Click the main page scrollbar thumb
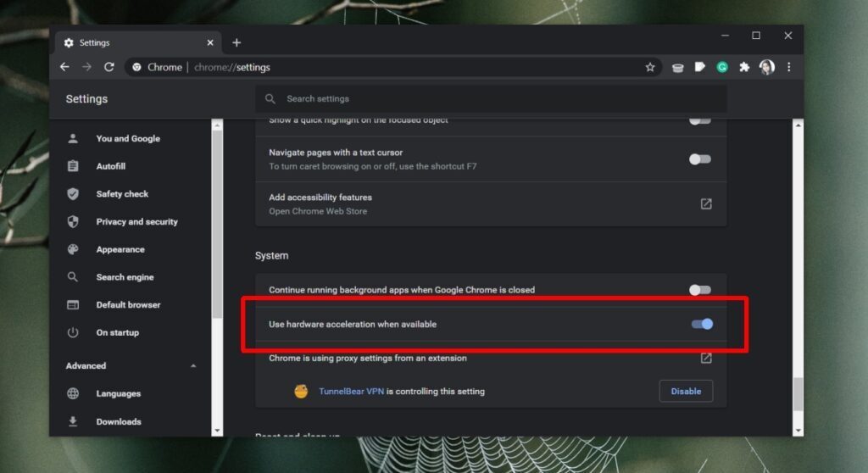This screenshot has height=473, width=868. coord(798,394)
